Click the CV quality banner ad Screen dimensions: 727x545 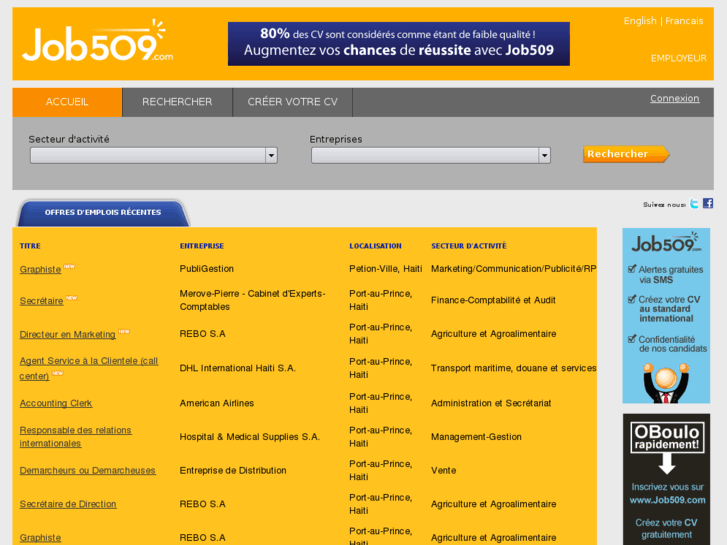click(398, 44)
